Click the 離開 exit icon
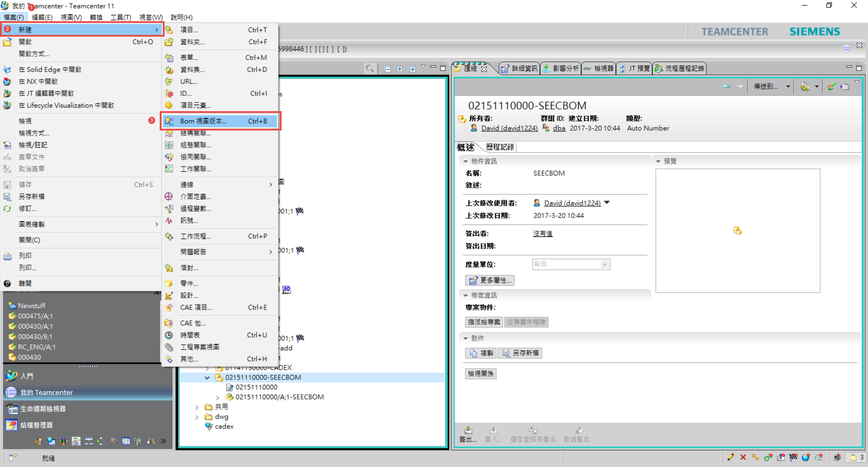This screenshot has width=868, height=467. (7, 284)
